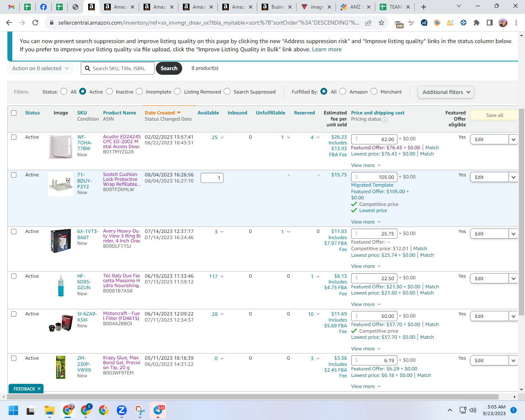Choose the Search Suppressed status filter
The image size is (525, 420).
point(227,91)
